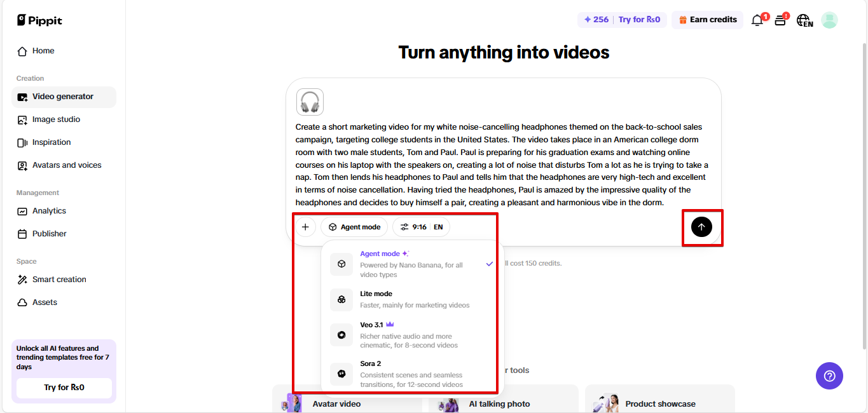Click the plus add attachment button
Image resolution: width=868 pixels, height=413 pixels.
(305, 227)
